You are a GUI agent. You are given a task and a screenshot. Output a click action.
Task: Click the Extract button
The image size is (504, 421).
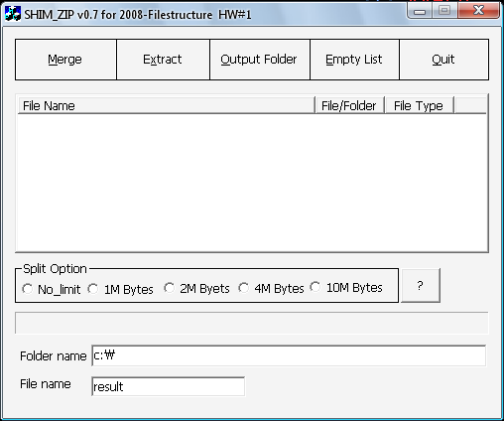point(163,60)
